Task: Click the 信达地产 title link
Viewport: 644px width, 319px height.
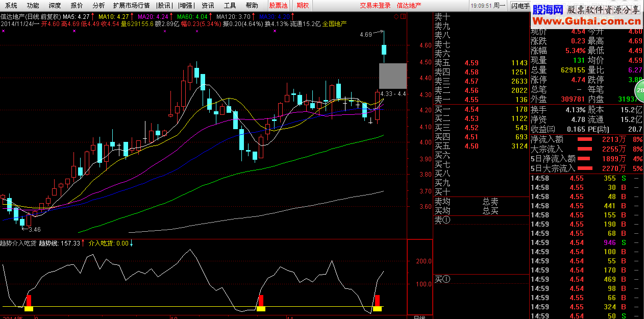Action: click(409, 6)
